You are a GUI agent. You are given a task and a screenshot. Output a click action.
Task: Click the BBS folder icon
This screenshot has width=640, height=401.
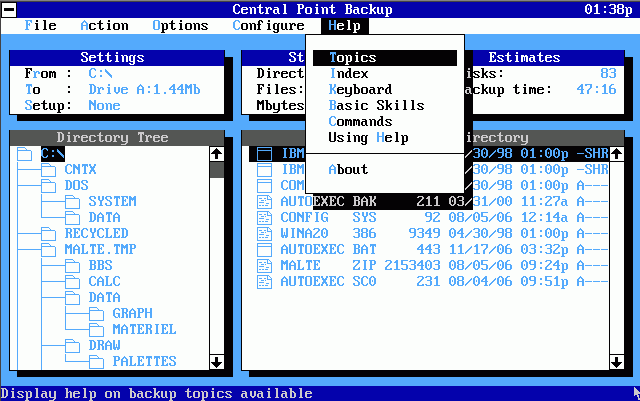pyautogui.click(x=72, y=266)
